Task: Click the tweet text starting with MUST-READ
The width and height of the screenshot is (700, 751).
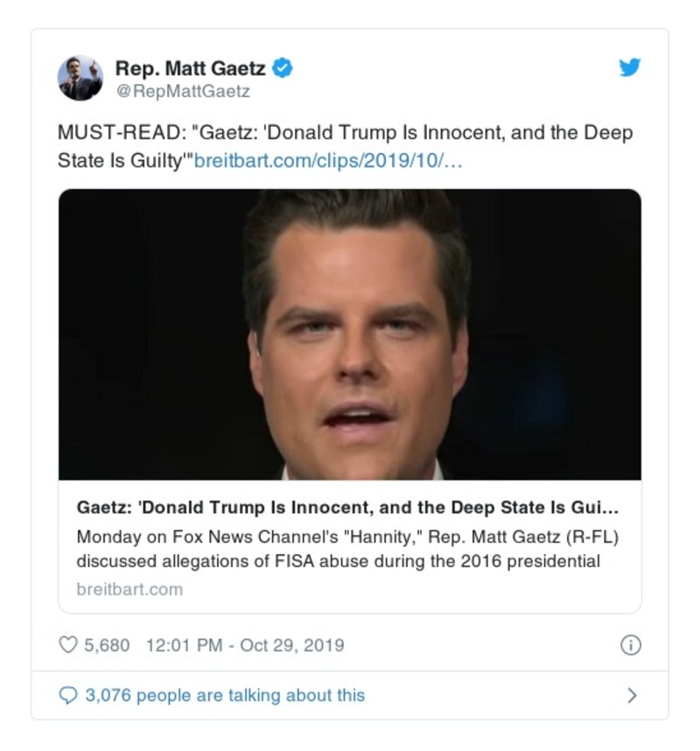Action: (x=262, y=136)
